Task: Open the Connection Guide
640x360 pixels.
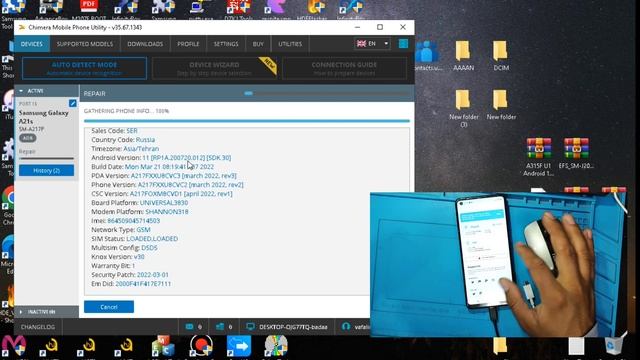Action: 344,68
